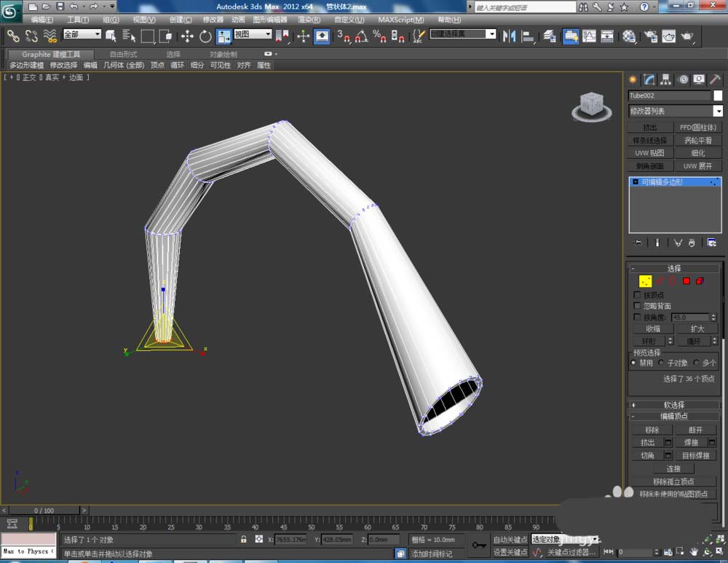Image resolution: width=728 pixels, height=563 pixels.
Task: Switch to Element sub-object level
Action: (x=700, y=281)
